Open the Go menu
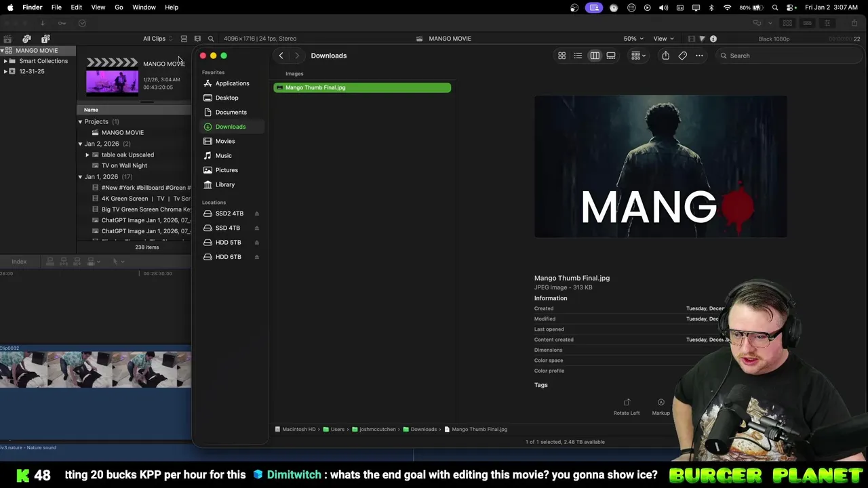The image size is (868, 488). pos(119,7)
